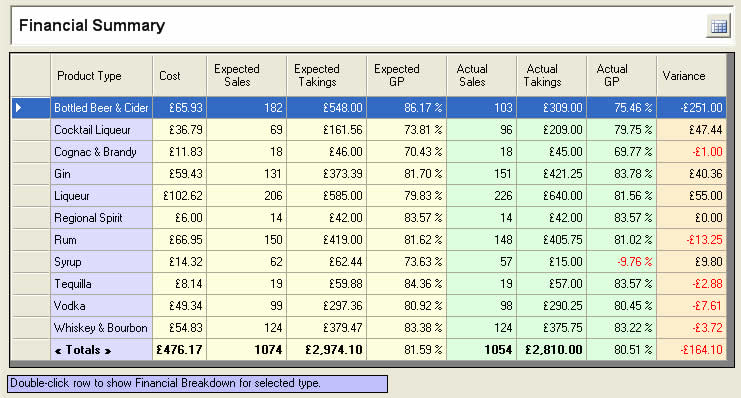Viewport: 741px width, 398px height.
Task: Select the Regional Spirit product type
Action: pos(102,218)
